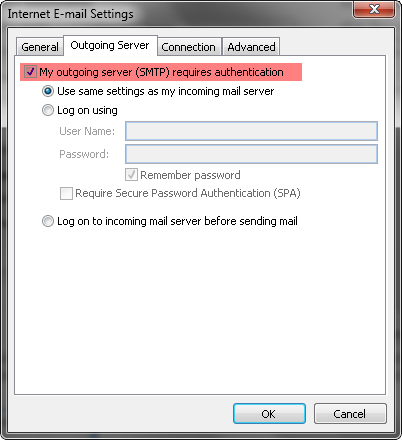Uncheck SMTP requires authentication checkbox
Image resolution: width=402 pixels, height=440 pixels.
point(30,72)
